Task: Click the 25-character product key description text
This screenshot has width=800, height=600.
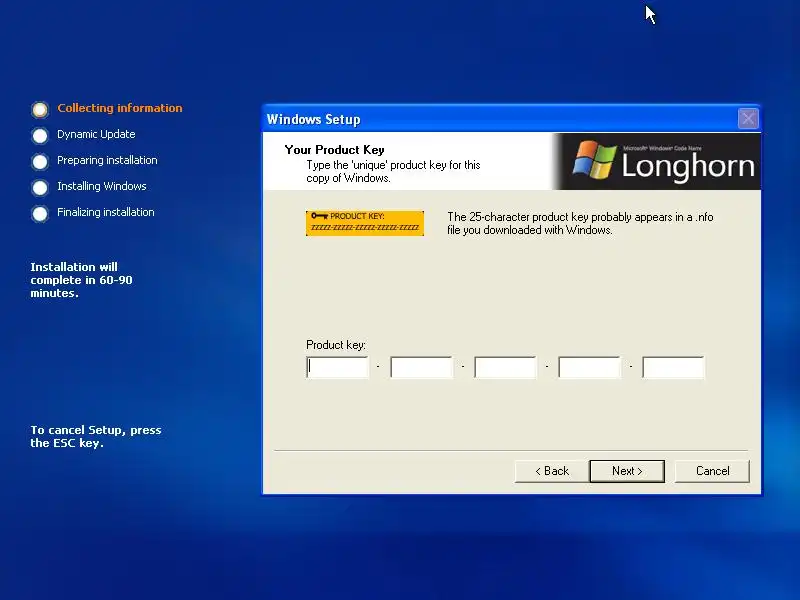Action: point(580,223)
